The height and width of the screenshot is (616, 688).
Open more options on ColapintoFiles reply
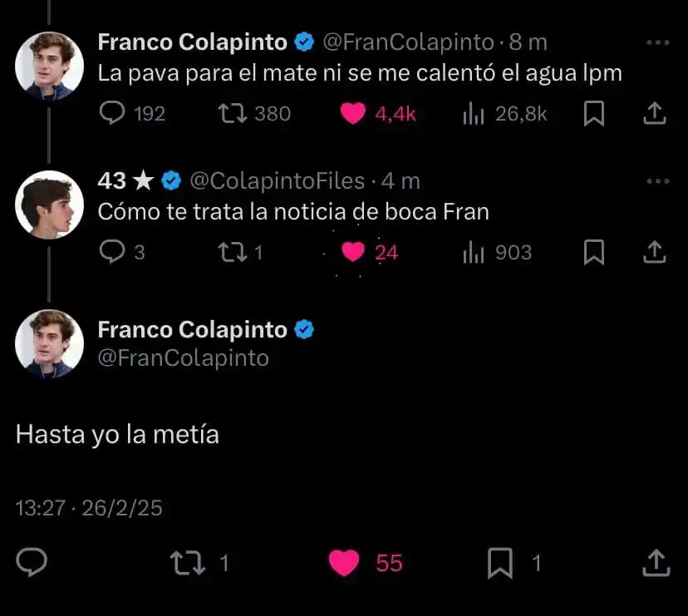[657, 181]
